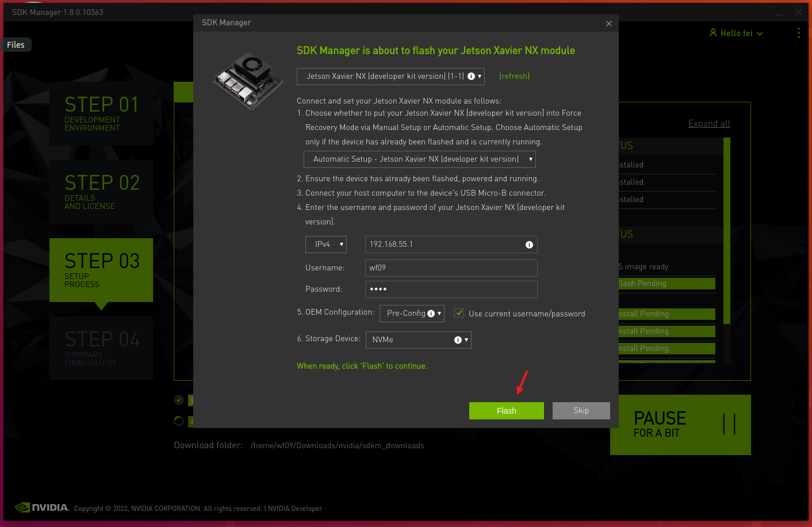
Task: Uncheck Use current username/password
Action: pyautogui.click(x=459, y=314)
